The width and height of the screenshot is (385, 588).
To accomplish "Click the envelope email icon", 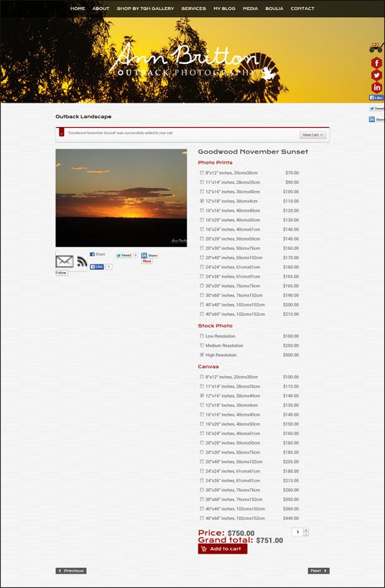I will tap(65, 261).
